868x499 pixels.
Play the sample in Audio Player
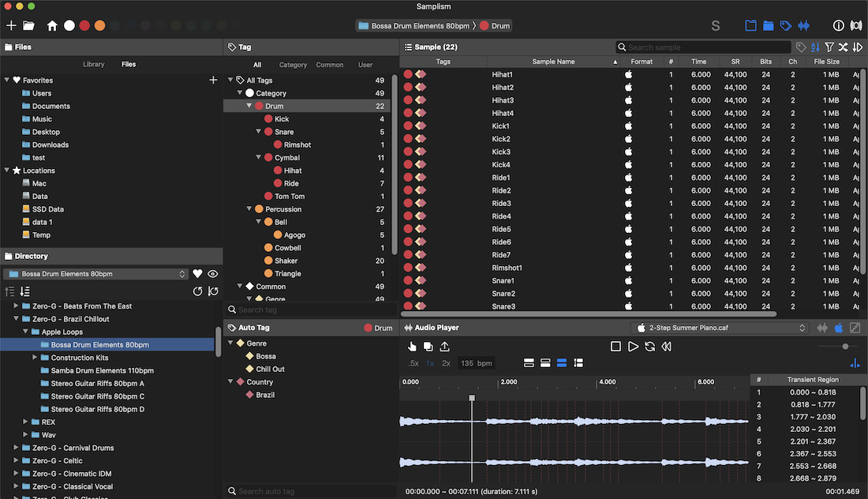(x=633, y=346)
